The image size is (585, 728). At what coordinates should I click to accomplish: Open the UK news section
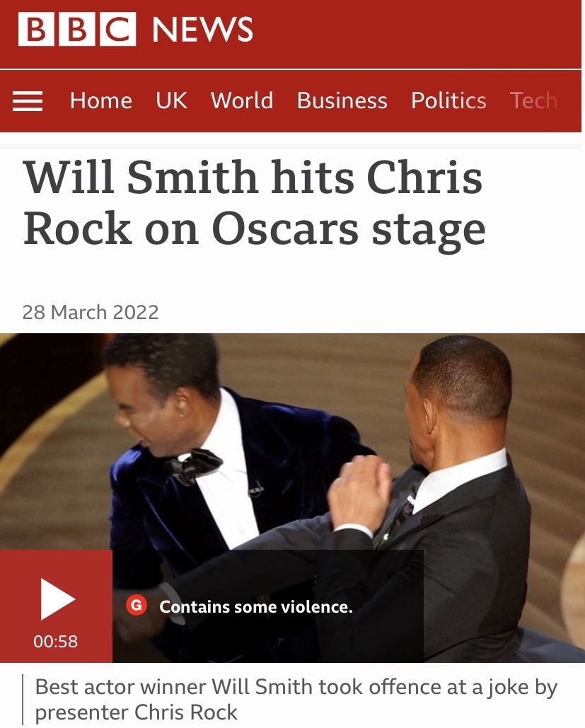[171, 100]
